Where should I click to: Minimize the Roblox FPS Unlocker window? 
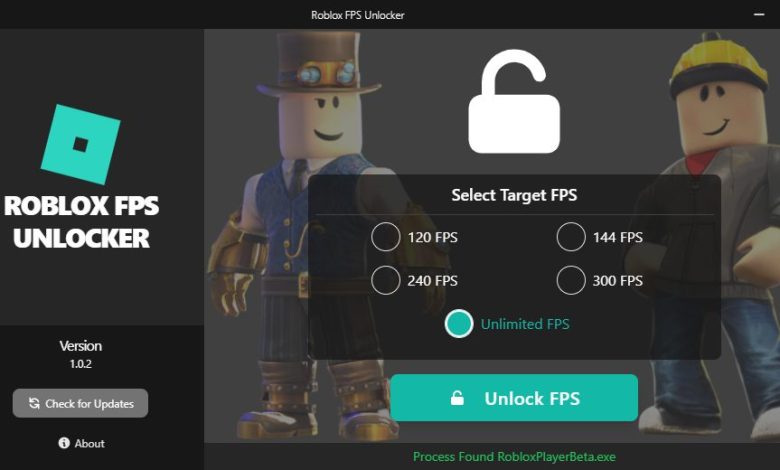tap(759, 14)
